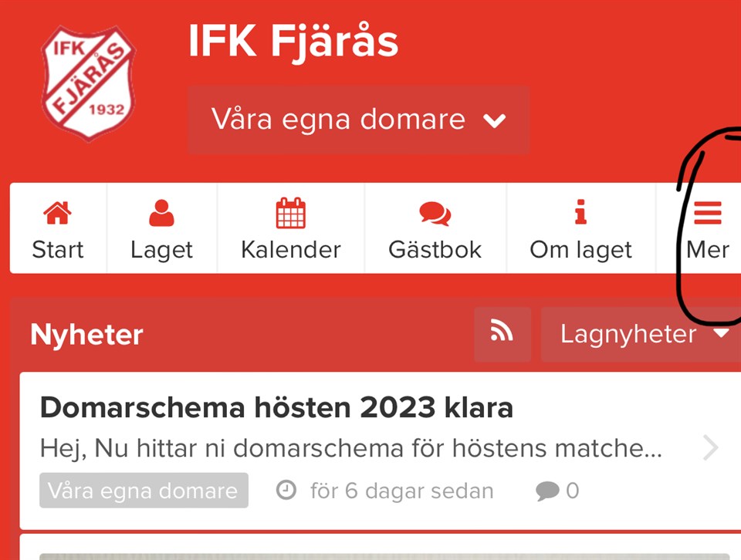
Task: Open the Mer hamburger menu icon
Action: (708, 213)
